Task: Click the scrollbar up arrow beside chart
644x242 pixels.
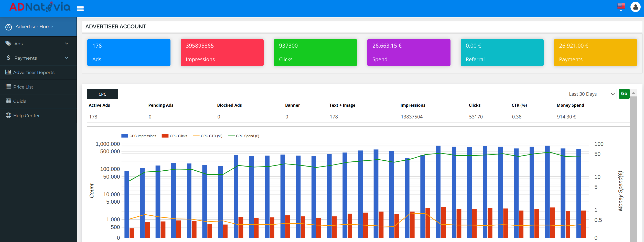Action: point(634,93)
